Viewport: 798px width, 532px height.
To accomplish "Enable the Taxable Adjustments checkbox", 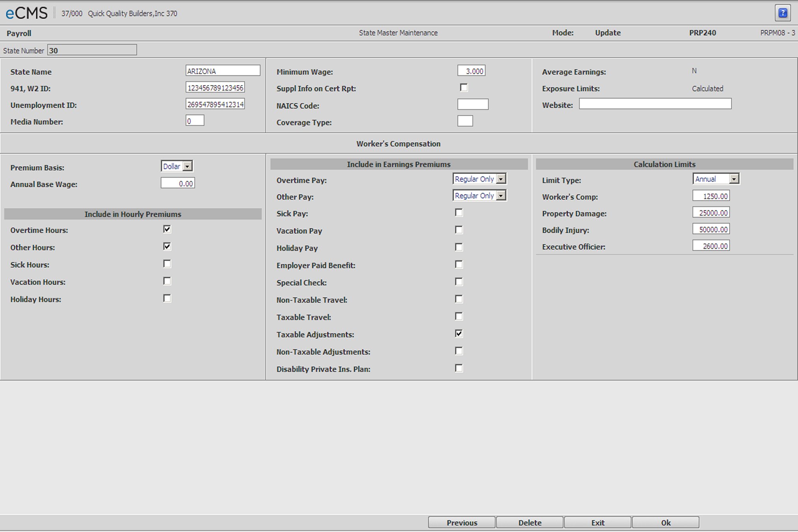I will click(458, 333).
